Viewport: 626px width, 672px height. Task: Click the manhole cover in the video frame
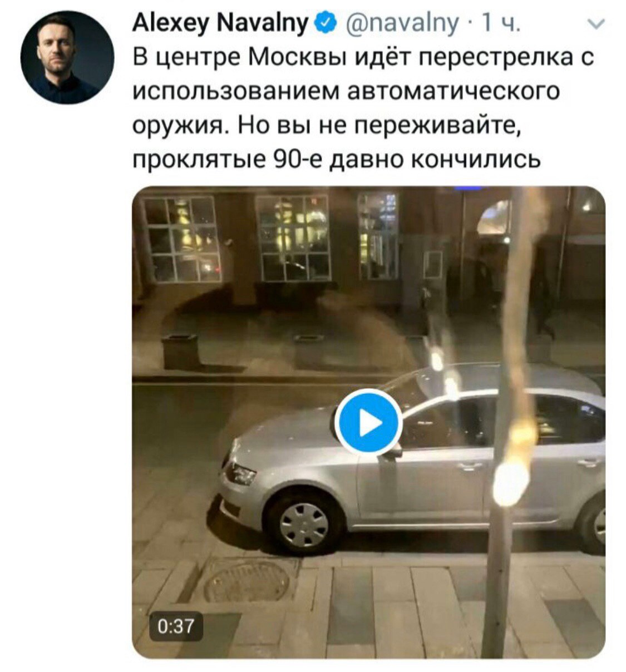point(247,581)
